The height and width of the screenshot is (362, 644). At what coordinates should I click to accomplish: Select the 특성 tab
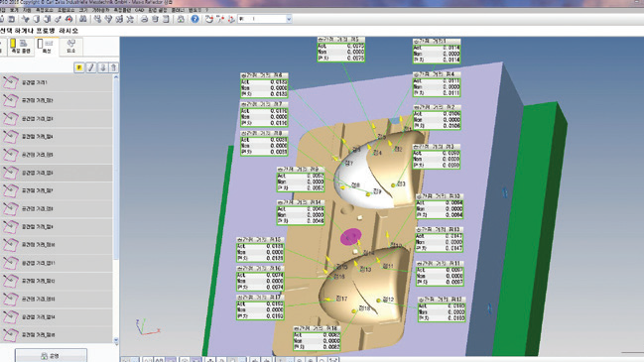tap(47, 47)
